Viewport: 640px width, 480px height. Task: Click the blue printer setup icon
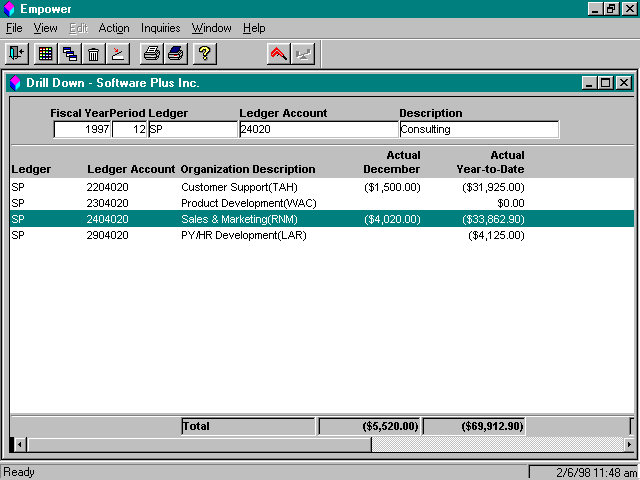point(176,53)
